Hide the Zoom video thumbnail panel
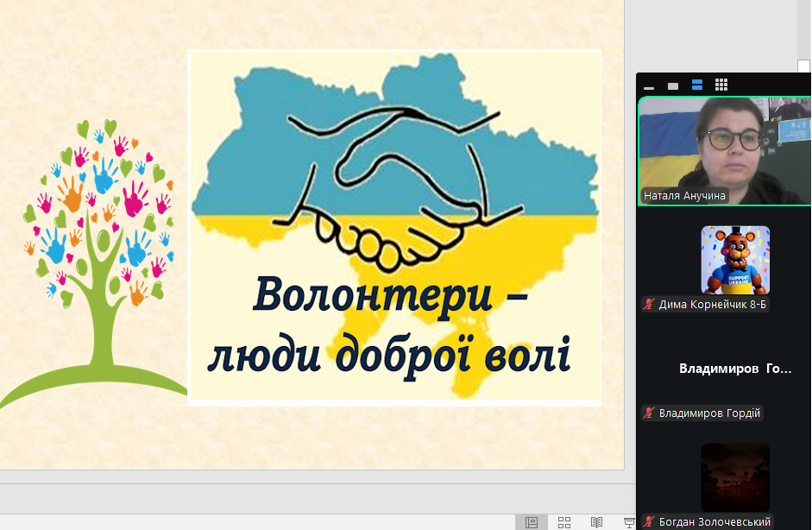Image resolution: width=812 pixels, height=530 pixels. [649, 86]
